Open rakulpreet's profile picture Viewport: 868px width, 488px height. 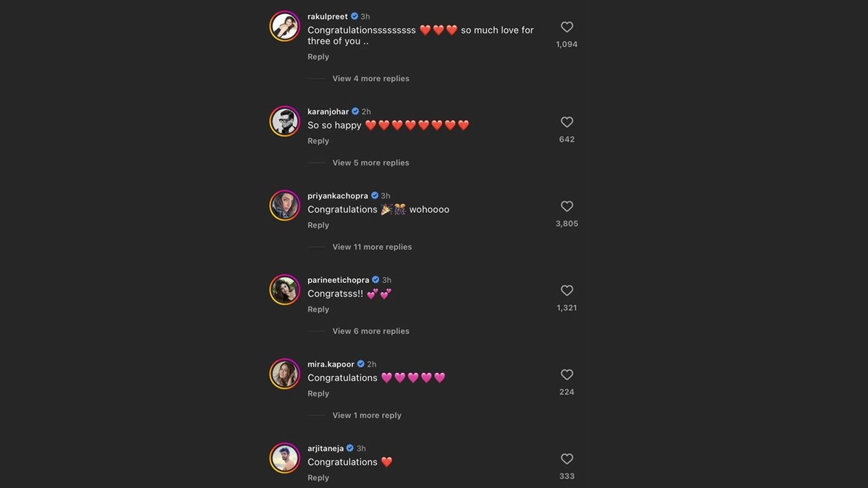coord(285,27)
